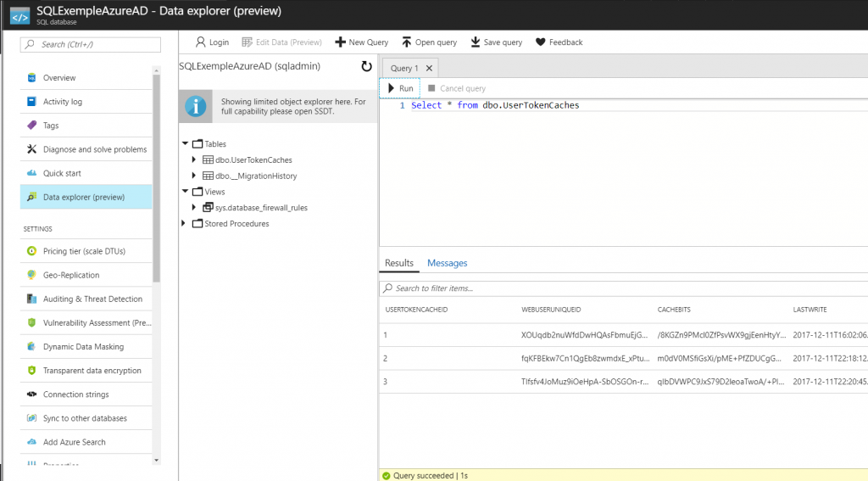Viewport: 868px width, 481px height.
Task: Click Edit Data (Preview) button
Action: pos(281,42)
